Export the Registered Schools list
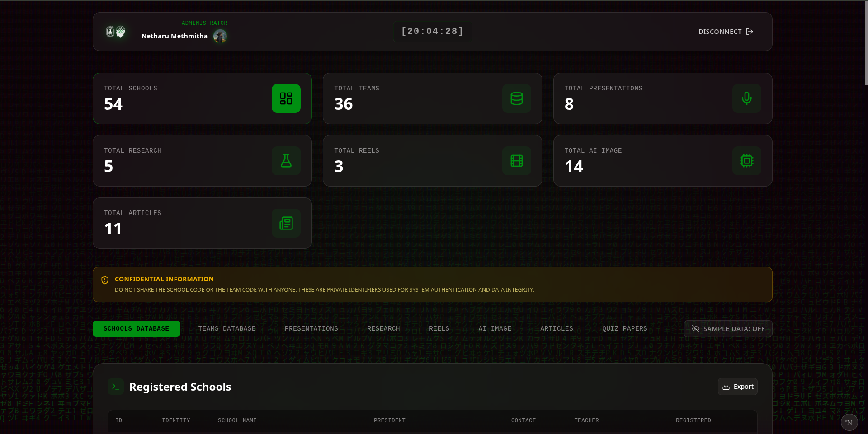 click(x=738, y=387)
